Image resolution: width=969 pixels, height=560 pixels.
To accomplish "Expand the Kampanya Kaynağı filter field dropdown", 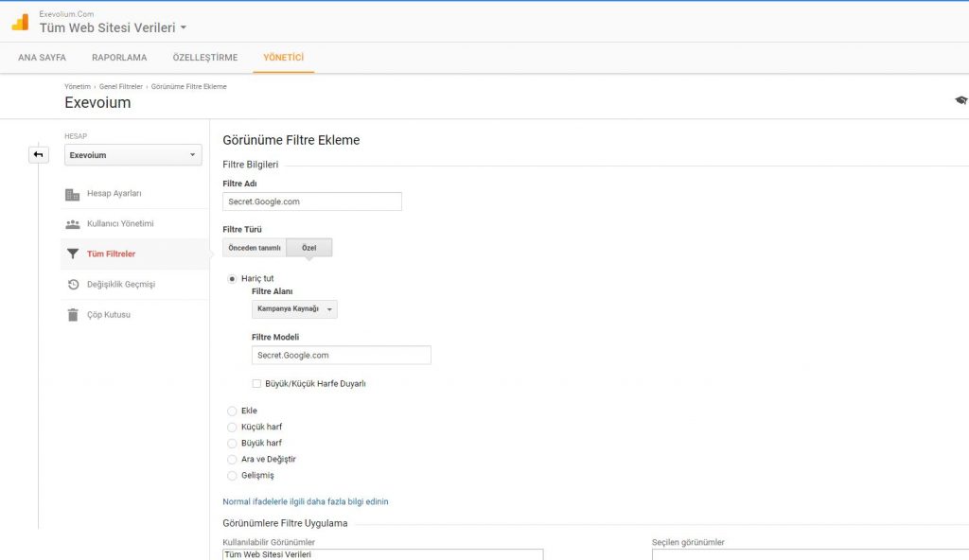I will click(294, 309).
